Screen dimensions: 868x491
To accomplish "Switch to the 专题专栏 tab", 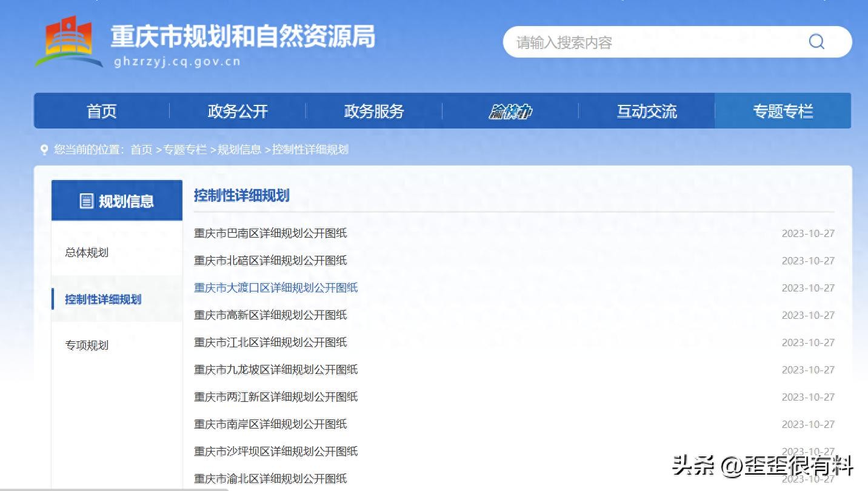I will (x=783, y=112).
